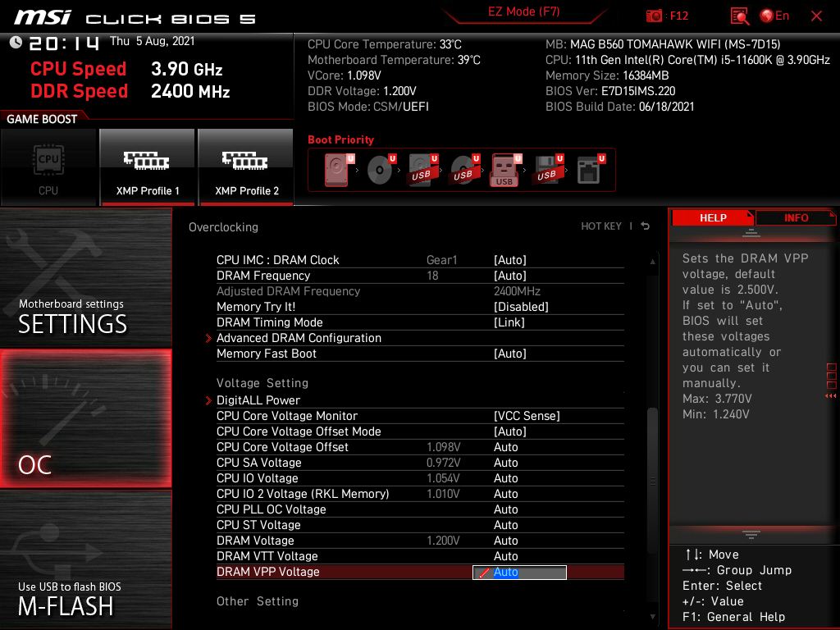This screenshot has width=840, height=630.
Task: Enable XMP Profile 1
Action: (148, 167)
